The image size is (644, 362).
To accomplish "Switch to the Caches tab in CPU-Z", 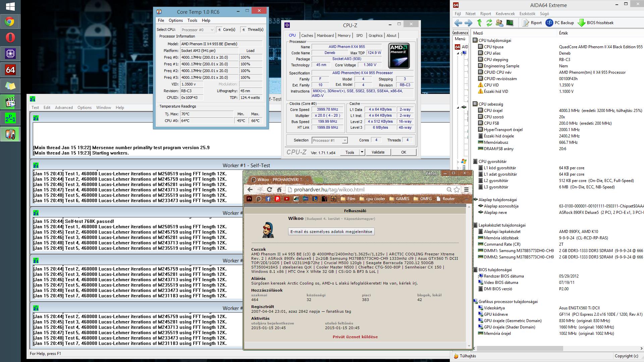I will coord(307,36).
